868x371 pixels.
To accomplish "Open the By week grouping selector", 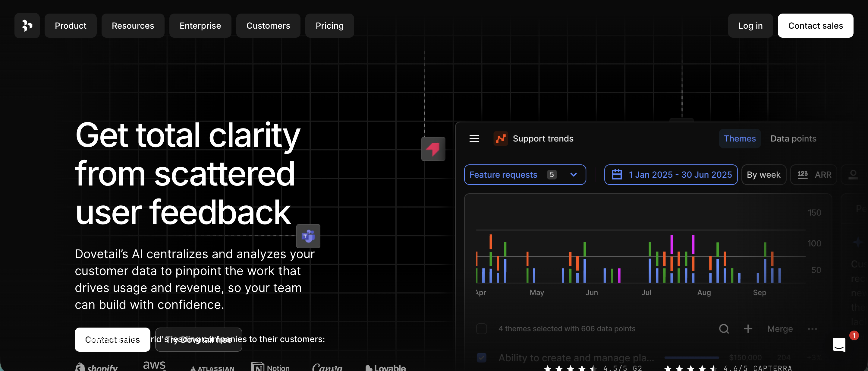I will pyautogui.click(x=763, y=175).
